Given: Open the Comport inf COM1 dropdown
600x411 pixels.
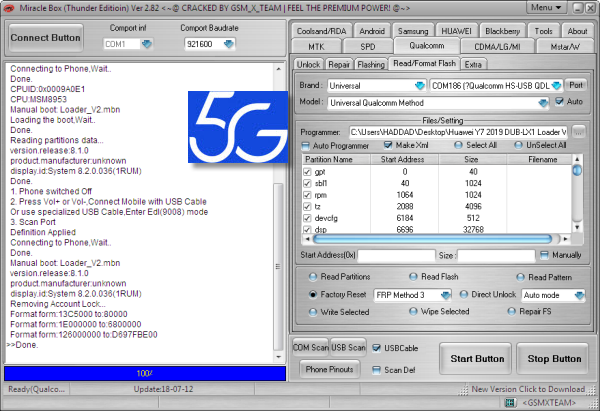Looking at the screenshot, I should [147, 44].
